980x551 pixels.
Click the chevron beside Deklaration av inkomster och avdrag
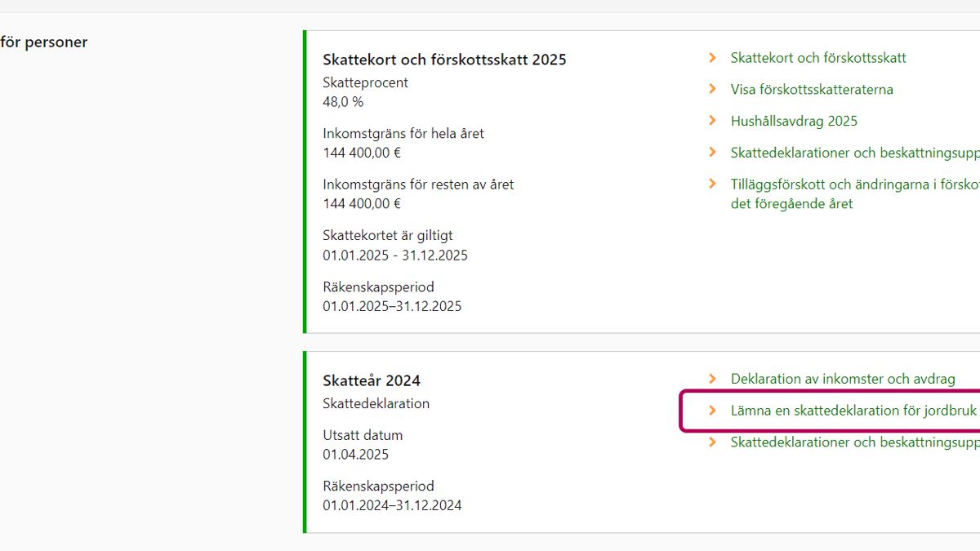pyautogui.click(x=712, y=379)
